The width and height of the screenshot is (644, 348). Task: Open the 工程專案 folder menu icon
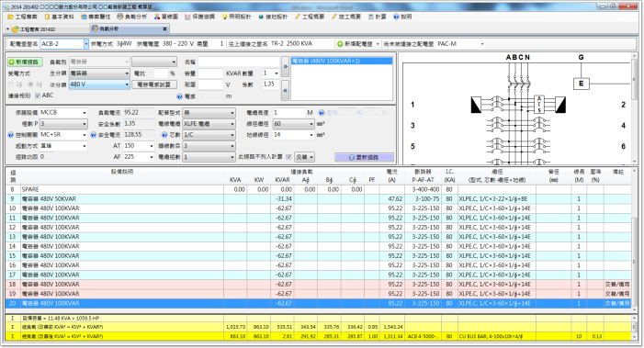click(10, 17)
